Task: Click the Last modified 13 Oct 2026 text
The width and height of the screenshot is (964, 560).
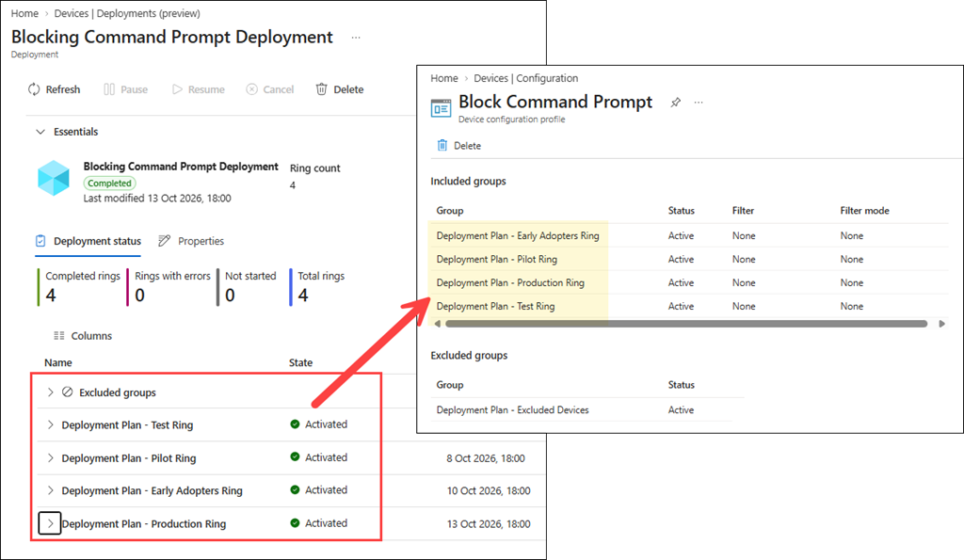Action: (157, 199)
